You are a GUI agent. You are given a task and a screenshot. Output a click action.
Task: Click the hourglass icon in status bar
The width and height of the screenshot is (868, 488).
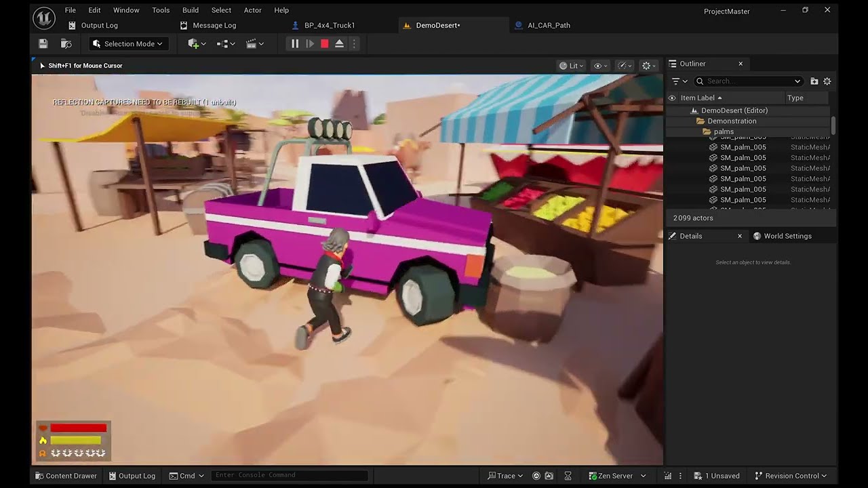pos(568,476)
